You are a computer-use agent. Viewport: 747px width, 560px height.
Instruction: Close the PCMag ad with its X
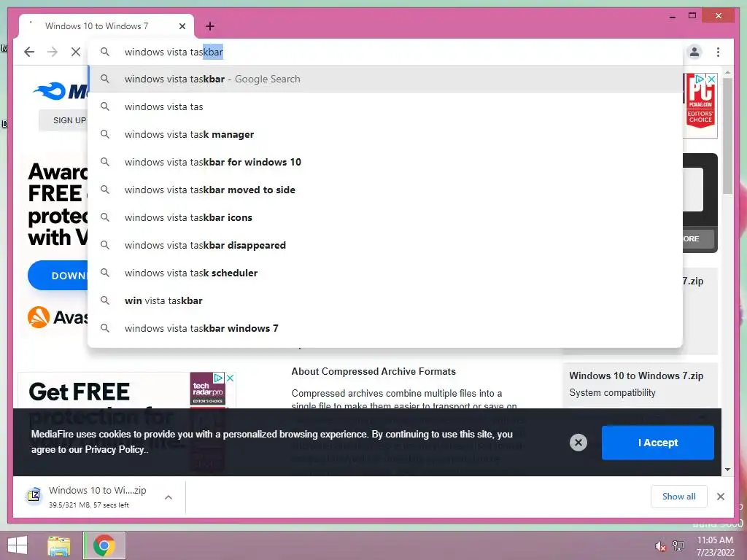coord(711,79)
